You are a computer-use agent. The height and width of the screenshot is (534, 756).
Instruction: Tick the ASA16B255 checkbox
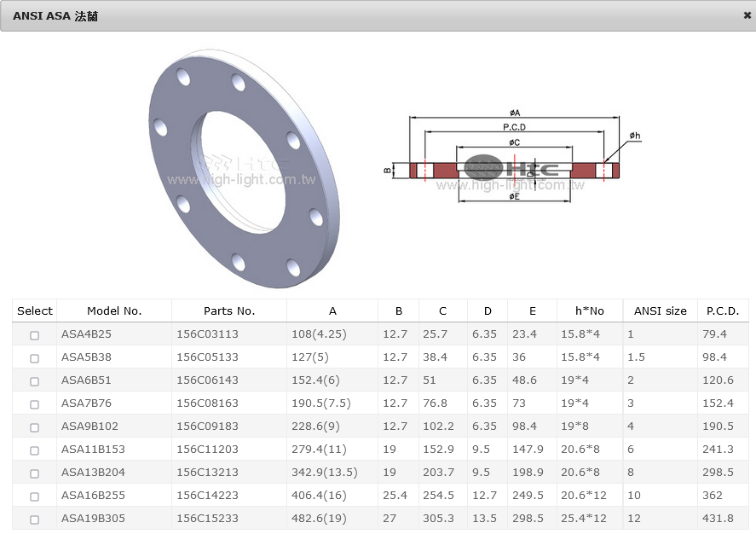pos(35,496)
